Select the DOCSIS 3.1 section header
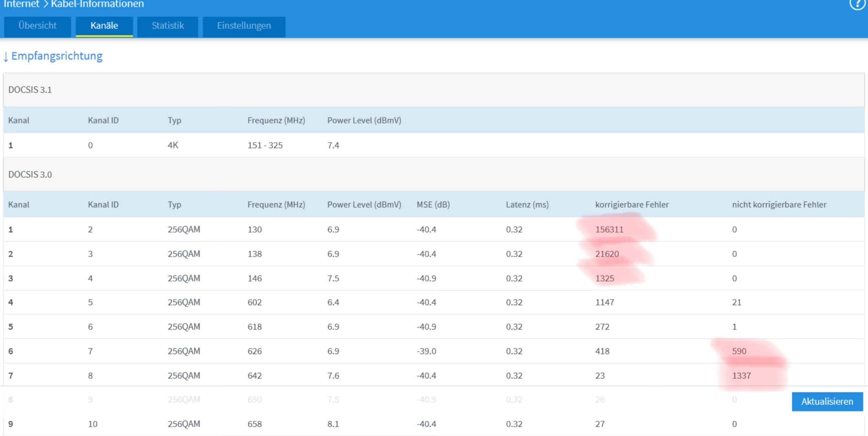 coord(30,90)
